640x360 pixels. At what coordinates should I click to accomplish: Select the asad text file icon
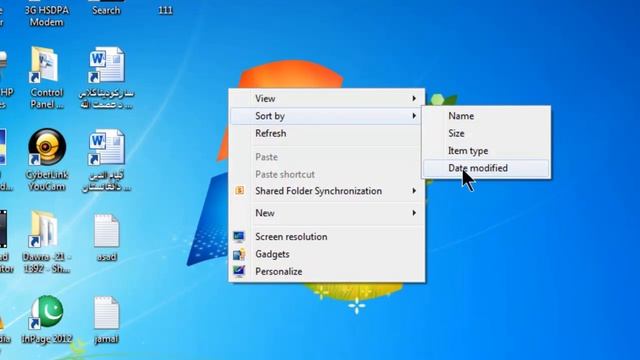(x=107, y=231)
